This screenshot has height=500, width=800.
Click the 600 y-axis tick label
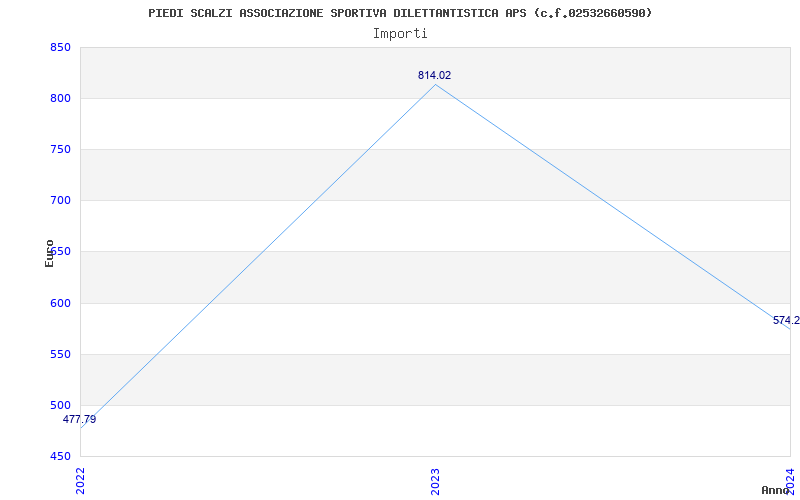(x=60, y=303)
